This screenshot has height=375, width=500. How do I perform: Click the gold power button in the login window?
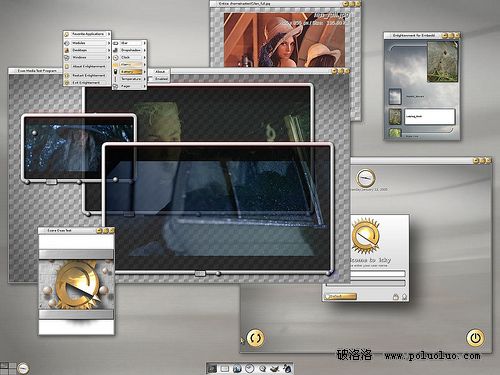pos(475,338)
